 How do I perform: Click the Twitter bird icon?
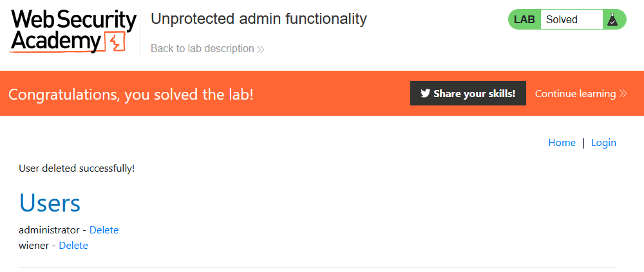pos(425,93)
